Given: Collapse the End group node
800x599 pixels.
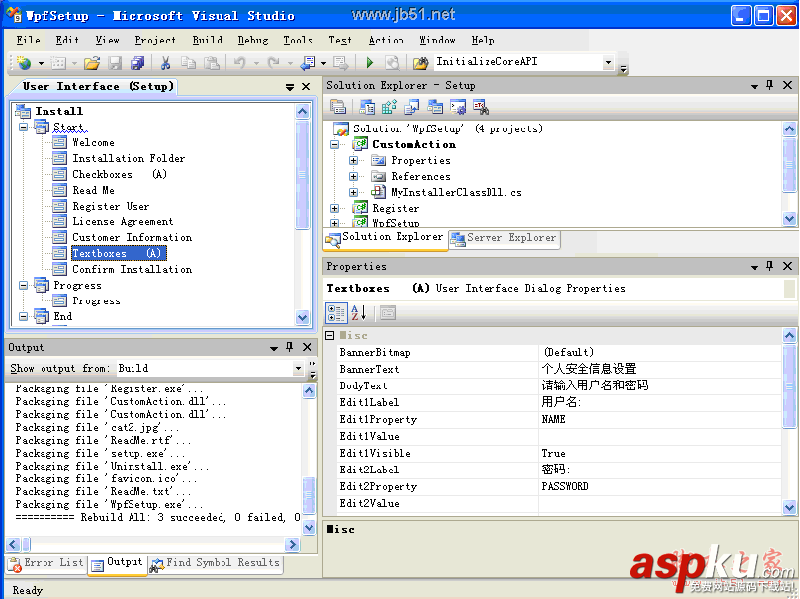Looking at the screenshot, I should click(23, 316).
